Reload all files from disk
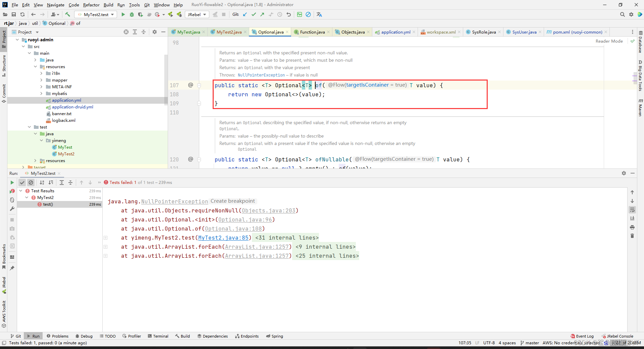644x349 pixels. click(22, 14)
